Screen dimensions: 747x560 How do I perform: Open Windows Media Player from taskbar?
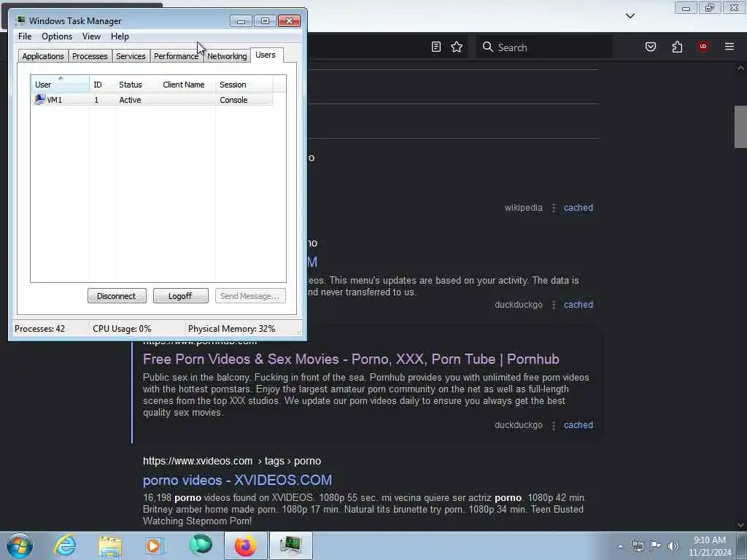coord(155,545)
